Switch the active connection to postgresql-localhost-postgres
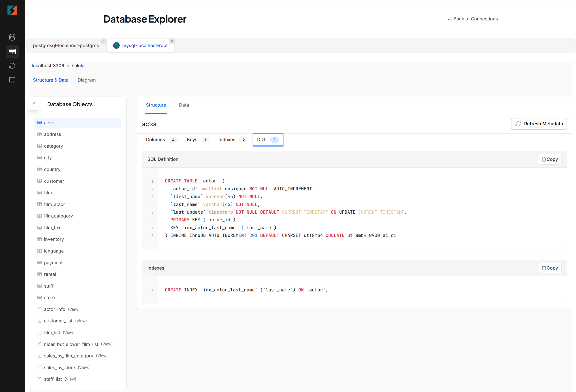 [66, 45]
